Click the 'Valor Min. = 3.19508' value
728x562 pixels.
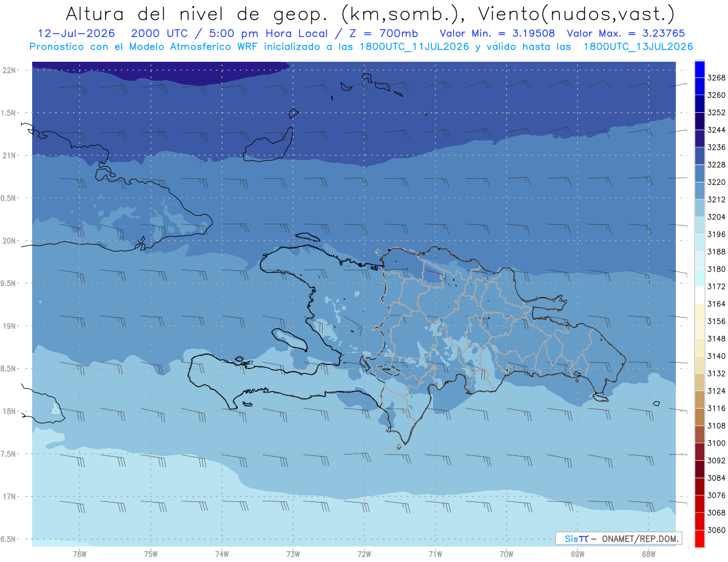click(498, 33)
